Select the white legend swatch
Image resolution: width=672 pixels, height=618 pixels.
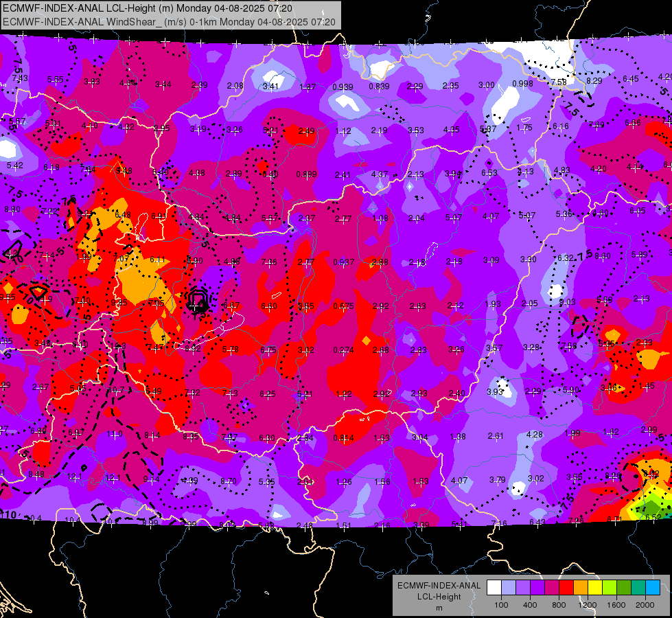494,588
